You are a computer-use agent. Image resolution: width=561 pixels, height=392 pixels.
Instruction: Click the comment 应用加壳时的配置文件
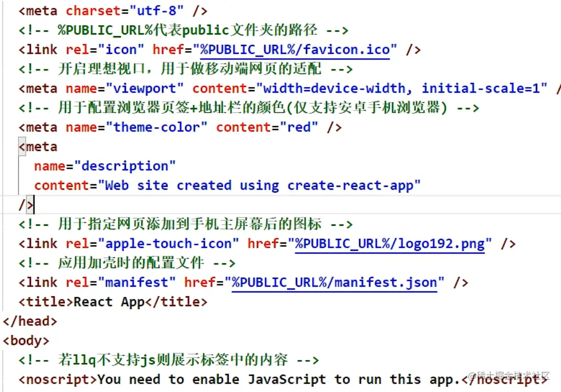coord(126,263)
